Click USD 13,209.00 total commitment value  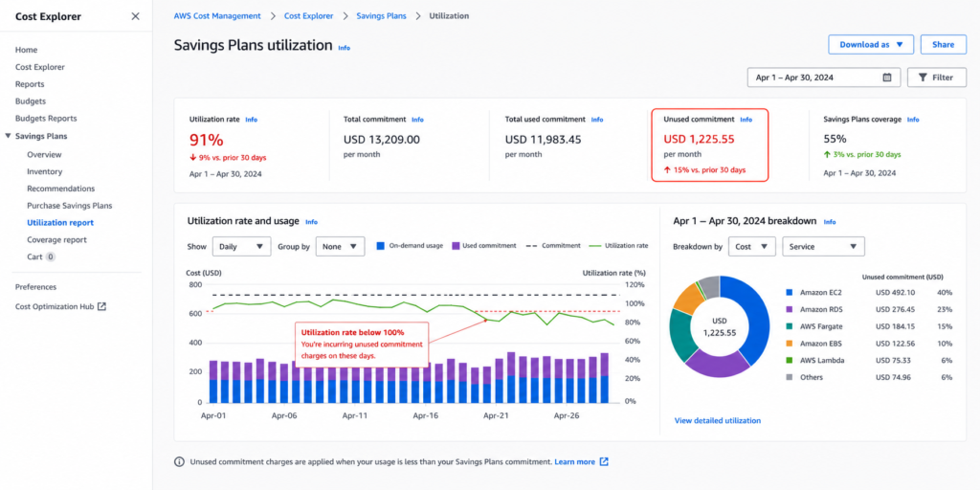pos(382,140)
